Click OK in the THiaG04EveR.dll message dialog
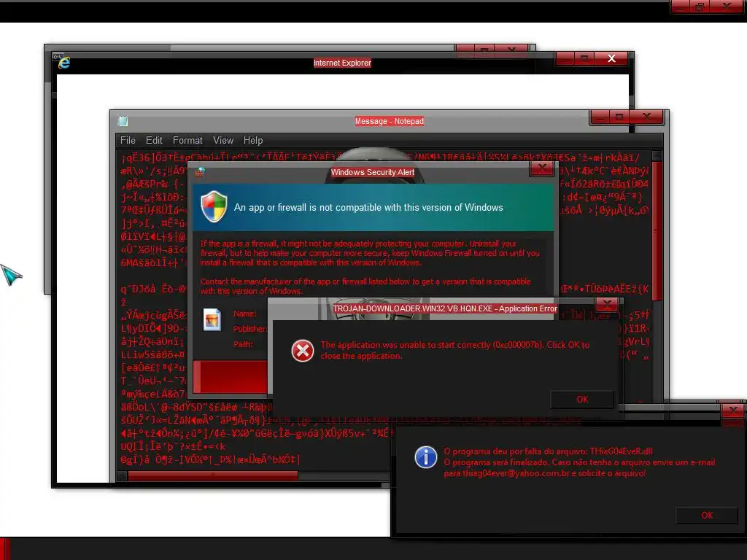Screen dimensions: 747x560 click(x=707, y=516)
